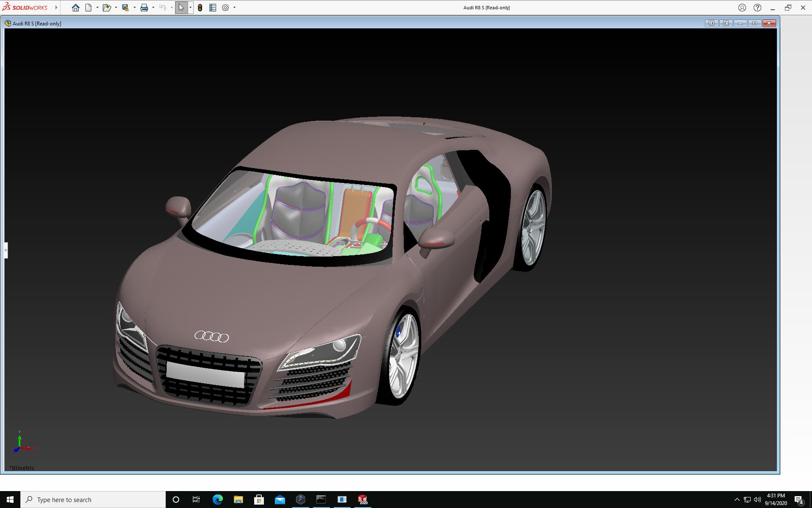
Task: Tile document window to the left
Action: (x=711, y=23)
